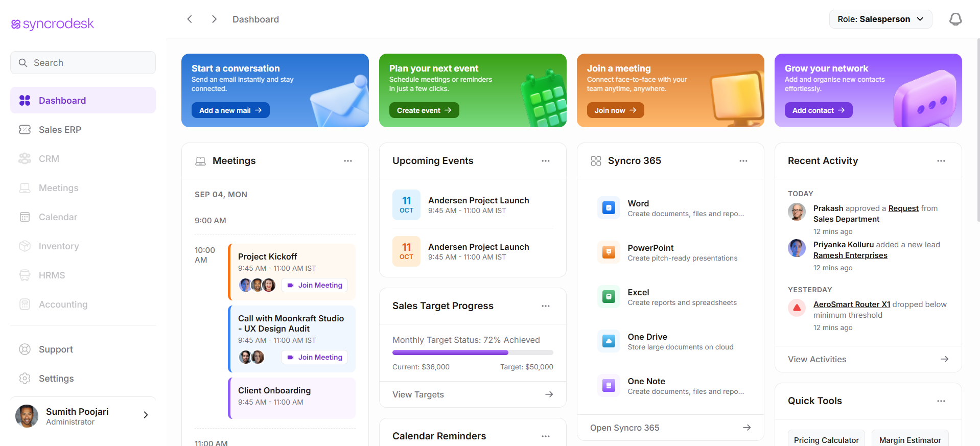Open Quick Tools more options
Screen dimensions: 980x446
[941, 401]
